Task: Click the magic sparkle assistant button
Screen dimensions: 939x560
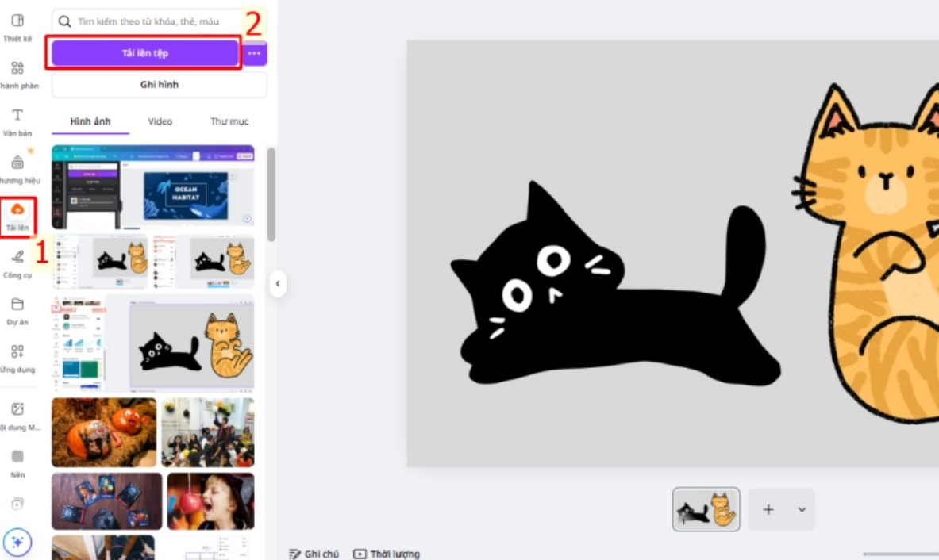Action: (x=17, y=543)
